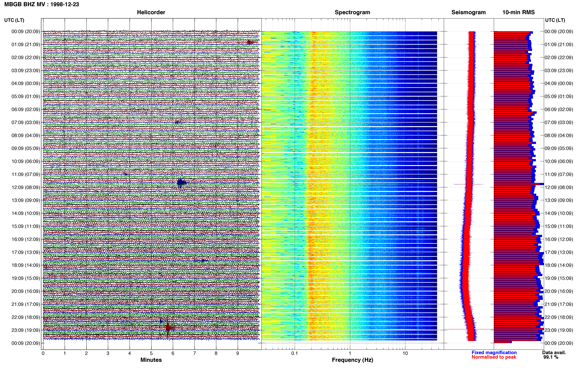Click the minutes-axis tick label "3"
The height and width of the screenshot is (368, 588).
(x=108, y=353)
